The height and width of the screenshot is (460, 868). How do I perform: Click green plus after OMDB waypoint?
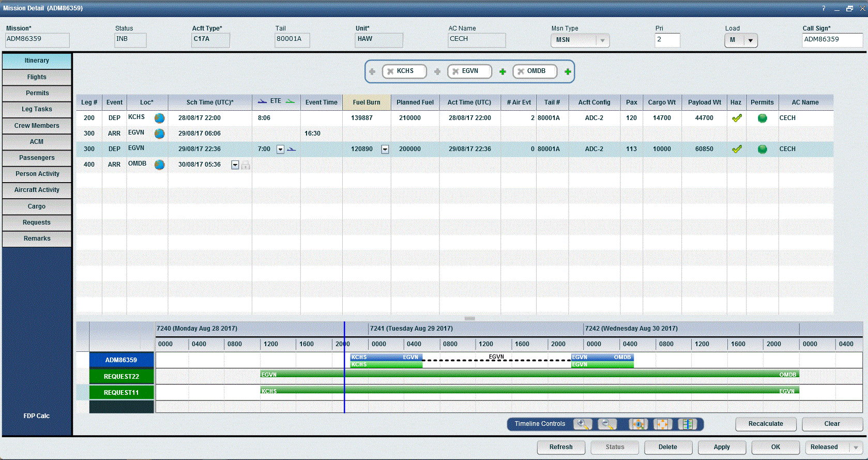pos(568,71)
